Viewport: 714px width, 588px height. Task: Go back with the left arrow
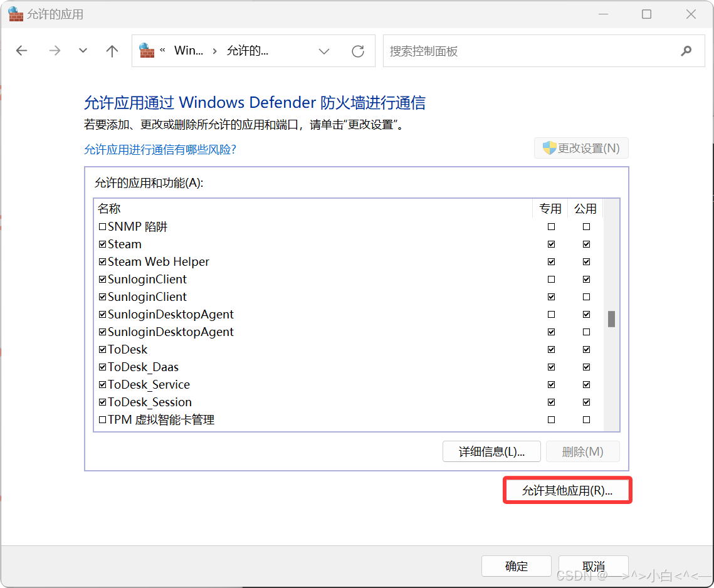point(21,51)
